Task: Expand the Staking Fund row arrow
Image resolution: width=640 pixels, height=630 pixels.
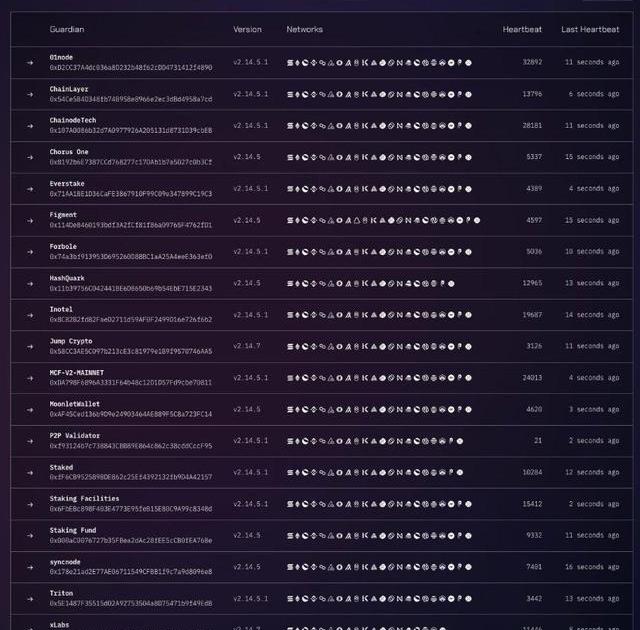Action: 30,536
